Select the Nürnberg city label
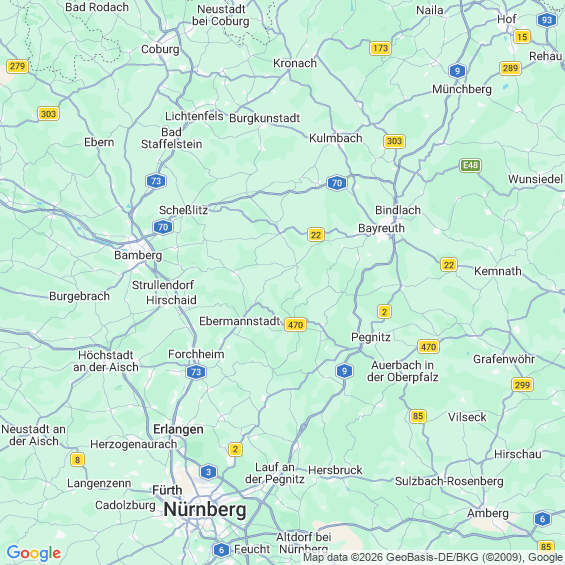 (205, 510)
